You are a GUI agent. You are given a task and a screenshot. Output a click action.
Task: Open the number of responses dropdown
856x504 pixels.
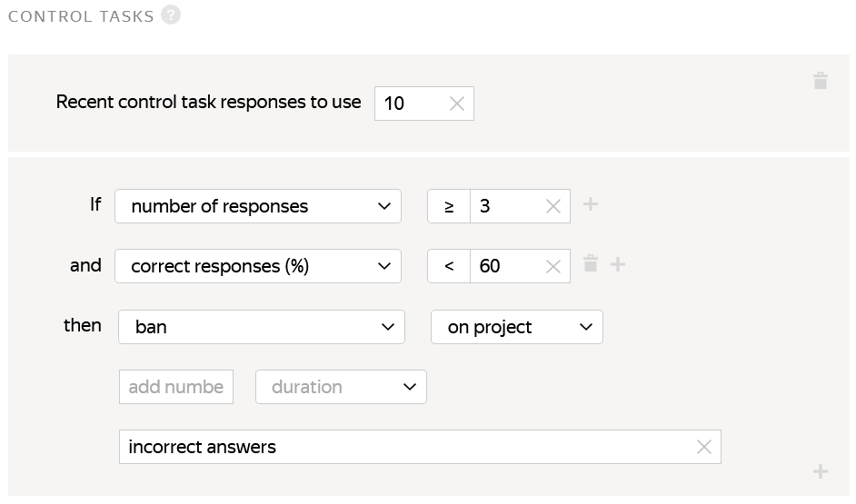point(258,206)
